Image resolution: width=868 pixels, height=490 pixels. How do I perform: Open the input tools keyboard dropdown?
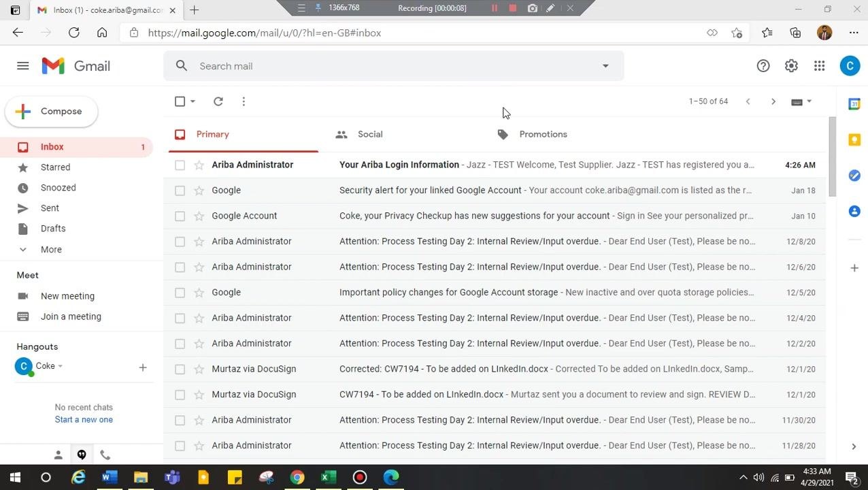click(x=801, y=101)
